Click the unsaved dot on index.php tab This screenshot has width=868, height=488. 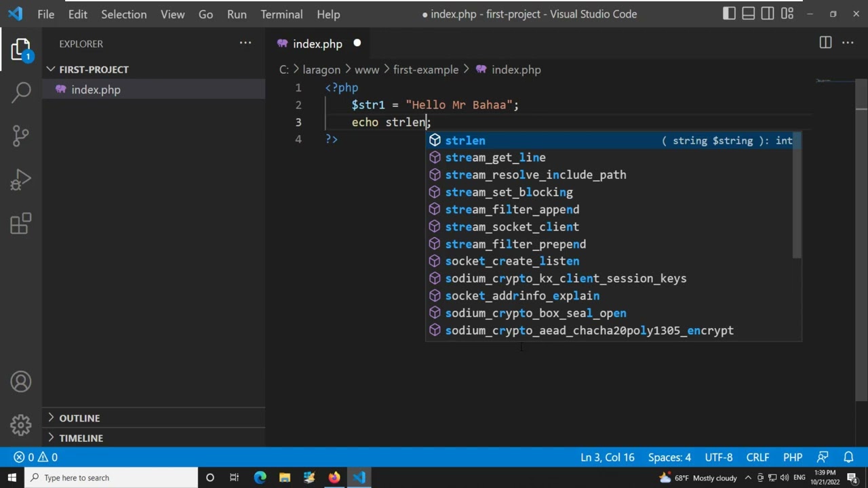click(357, 43)
